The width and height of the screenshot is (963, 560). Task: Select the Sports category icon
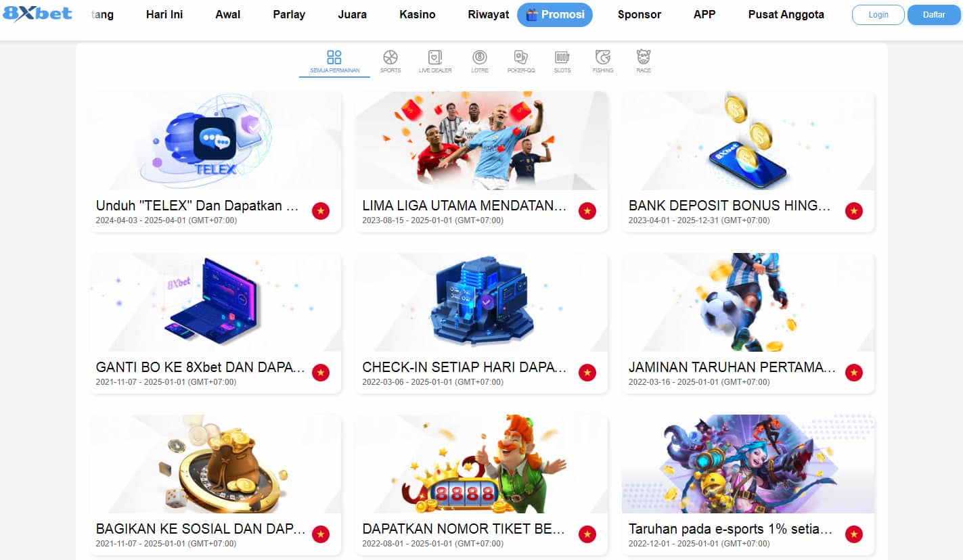point(390,57)
